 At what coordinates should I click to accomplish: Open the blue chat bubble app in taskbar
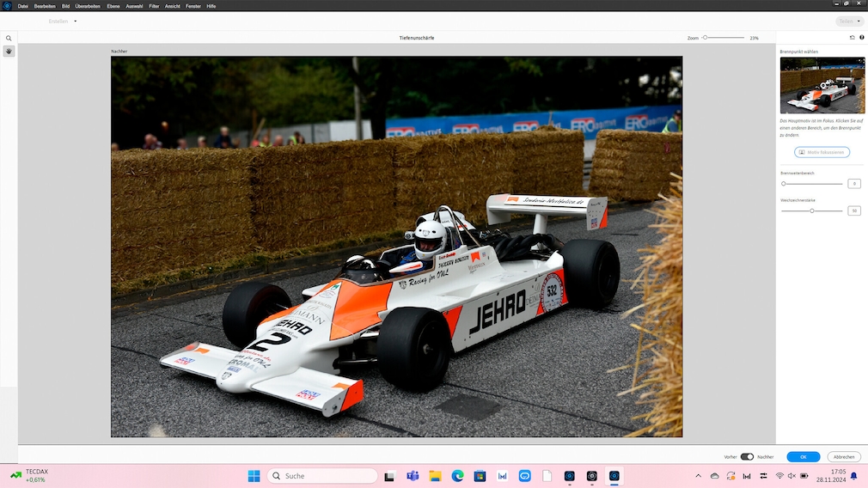[x=525, y=476]
